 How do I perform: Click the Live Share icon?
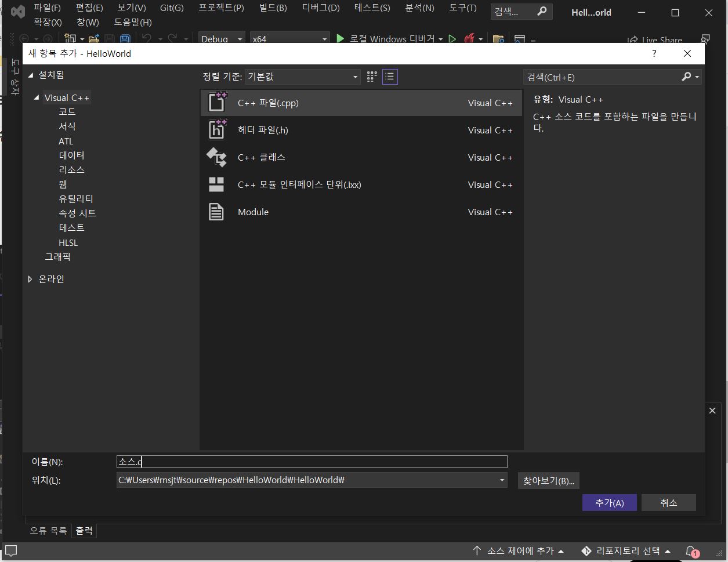pyautogui.click(x=633, y=40)
